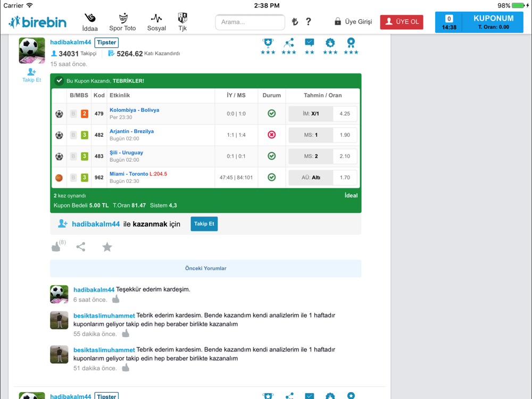The height and width of the screenshot is (399, 532).
Task: Tap the B banko marker in row 482
Action: point(73,135)
